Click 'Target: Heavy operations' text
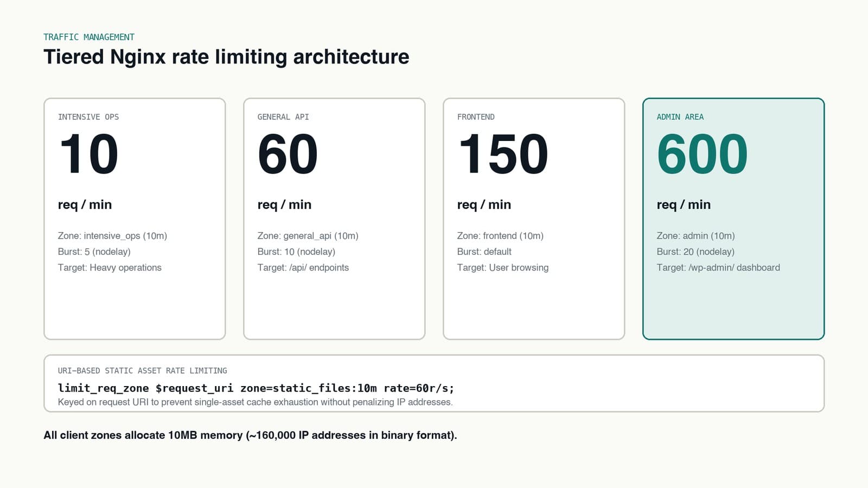868x488 pixels. [x=110, y=267]
